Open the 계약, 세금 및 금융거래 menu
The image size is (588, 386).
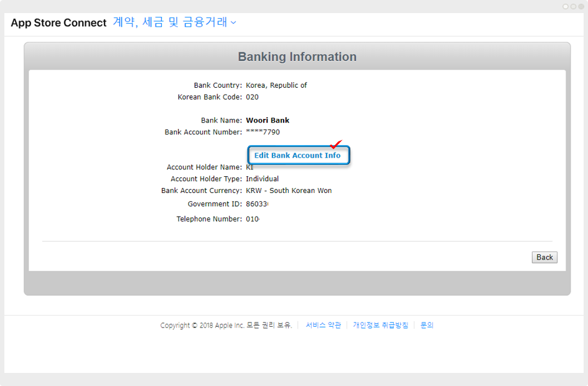point(170,22)
